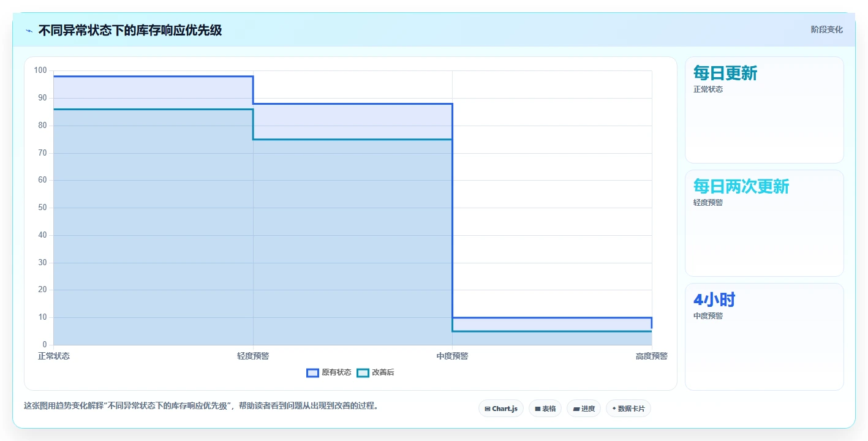Toggle the 原有状态 legend entry
868x441 pixels.
pyautogui.click(x=329, y=372)
